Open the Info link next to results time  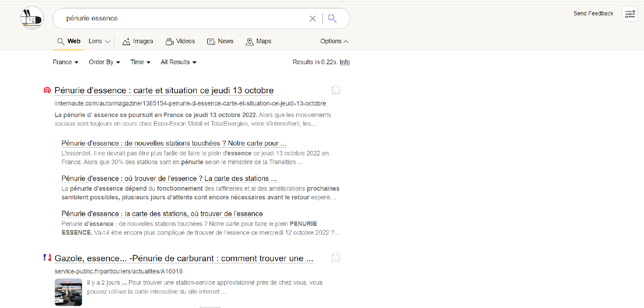click(x=345, y=62)
